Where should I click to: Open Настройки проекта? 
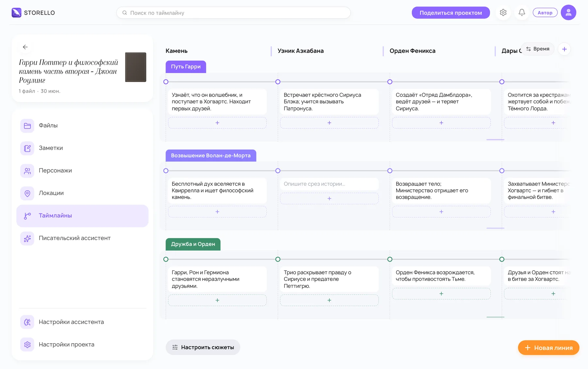point(82,345)
